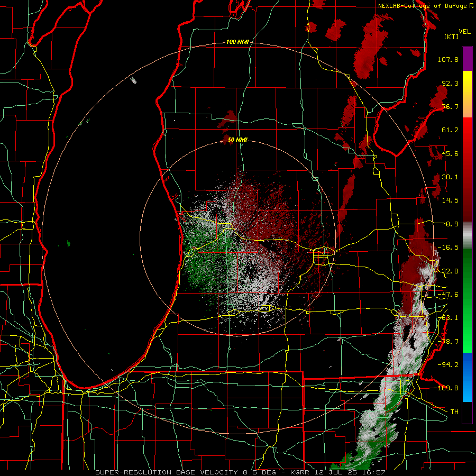Select the 107.8 velocity scale value

(448, 59)
